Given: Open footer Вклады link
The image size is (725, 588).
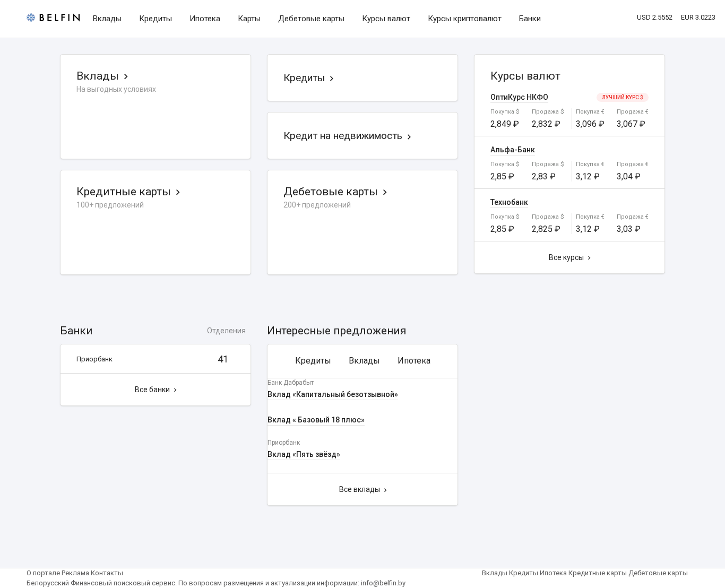Looking at the screenshot, I should click(x=495, y=573).
